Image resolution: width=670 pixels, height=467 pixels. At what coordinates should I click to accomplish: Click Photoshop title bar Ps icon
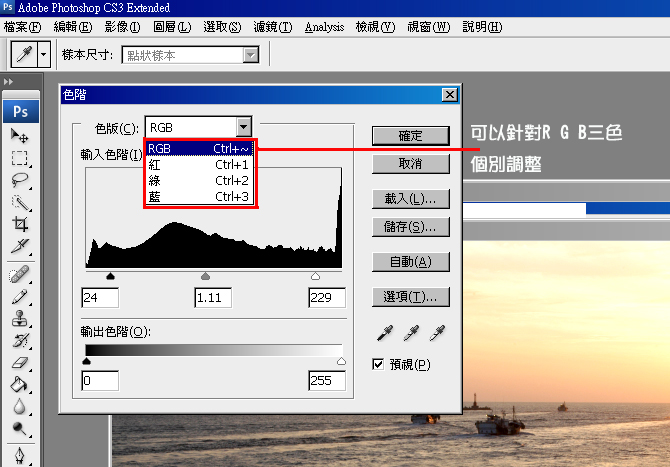pos(8,7)
